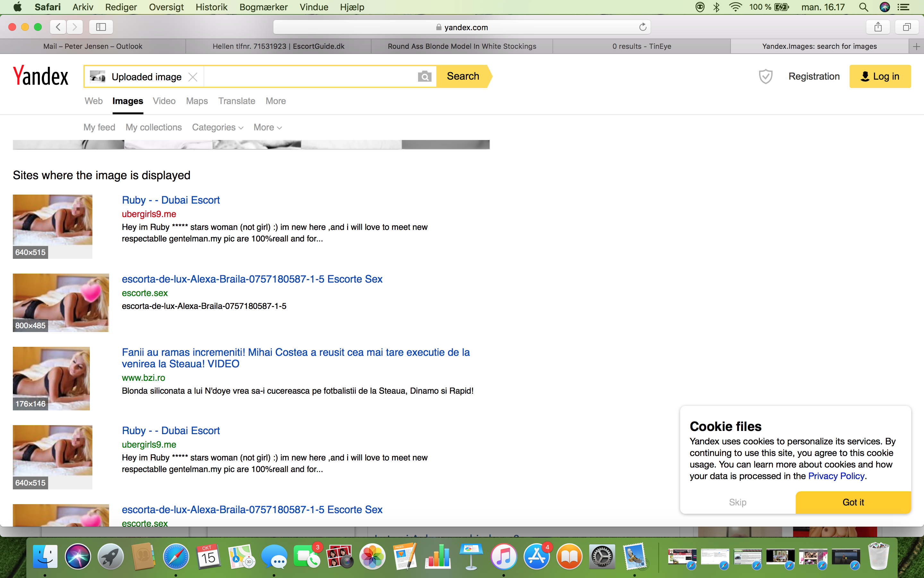
Task: Click the Yandex logo
Action: (40, 75)
